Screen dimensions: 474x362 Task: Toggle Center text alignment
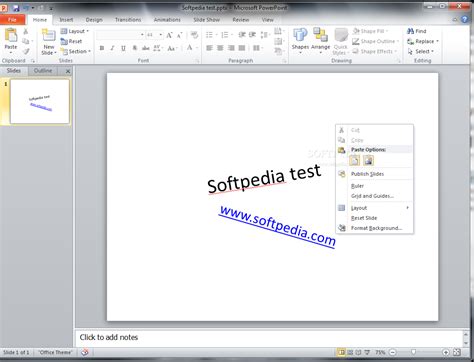(220, 48)
